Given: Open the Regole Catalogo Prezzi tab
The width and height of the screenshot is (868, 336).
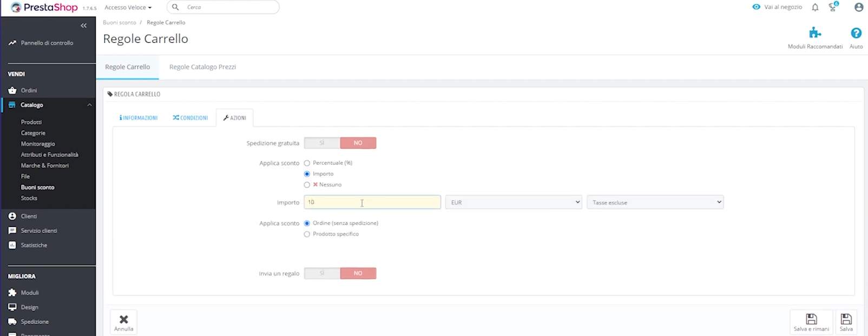Looking at the screenshot, I should click(x=202, y=67).
